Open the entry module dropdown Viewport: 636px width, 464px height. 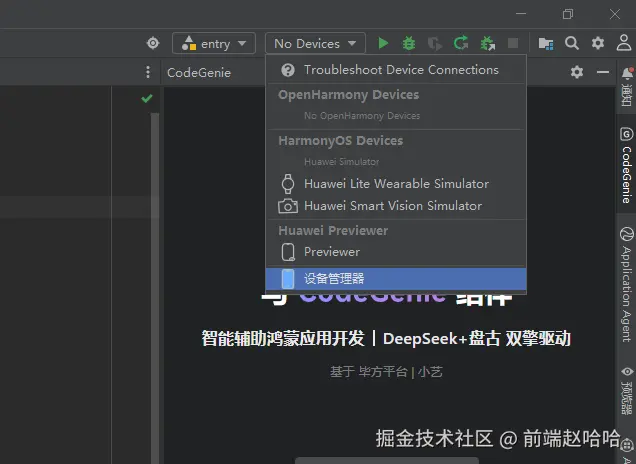coord(214,43)
